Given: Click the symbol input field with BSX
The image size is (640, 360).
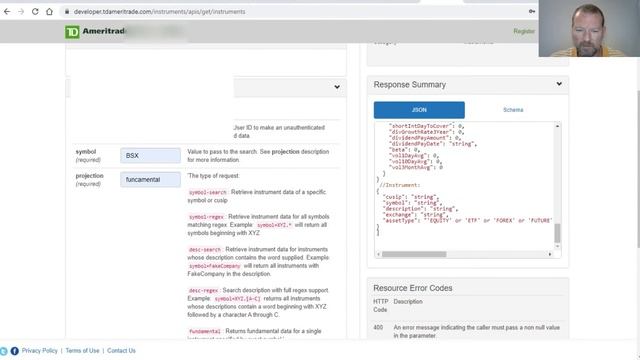Looking at the screenshot, I should [x=150, y=156].
